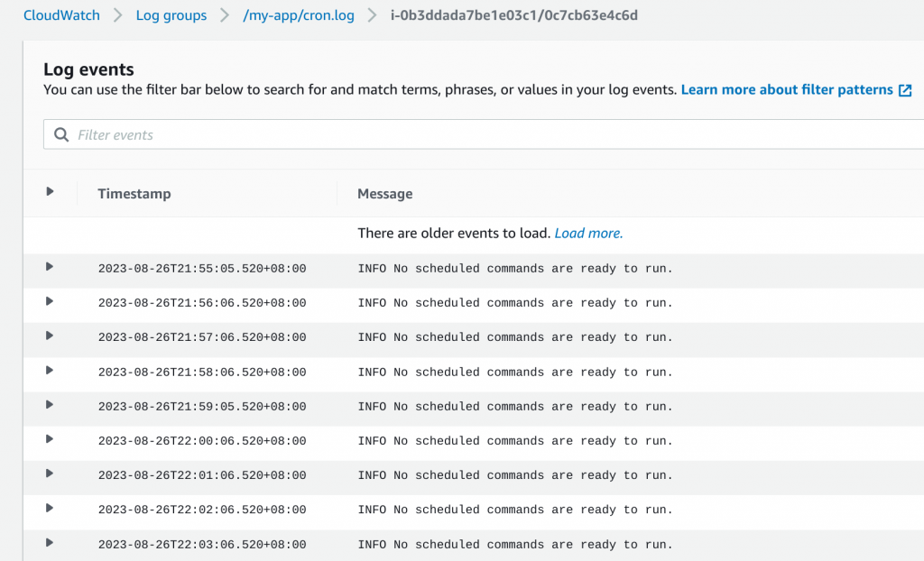Expand the 22:03:06.520 log event row
This screenshot has height=561, width=924.
coord(50,543)
